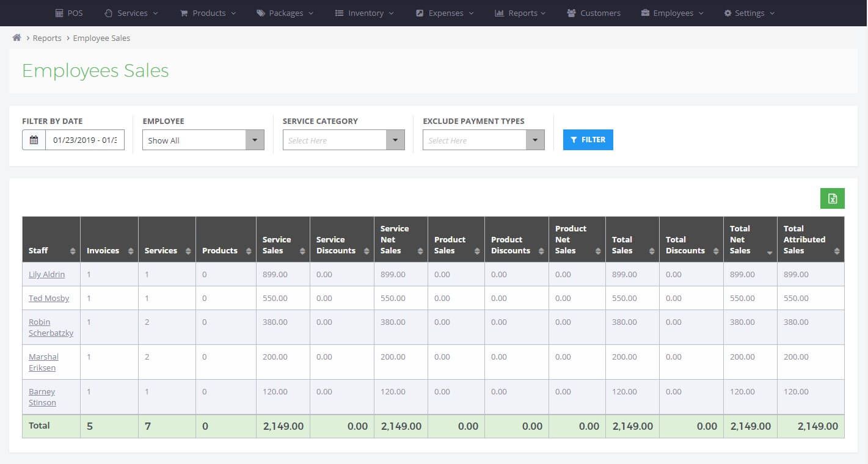Expand Products navigation menu
This screenshot has width=868, height=464.
208,13
